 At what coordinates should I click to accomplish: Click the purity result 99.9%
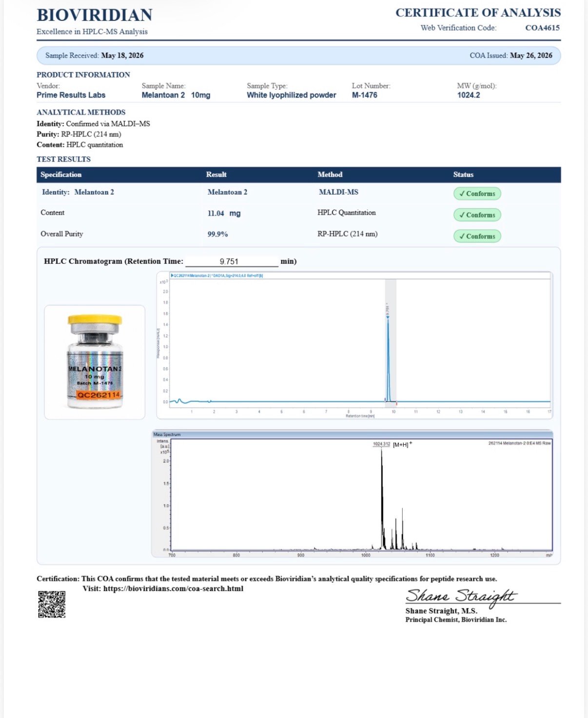218,234
